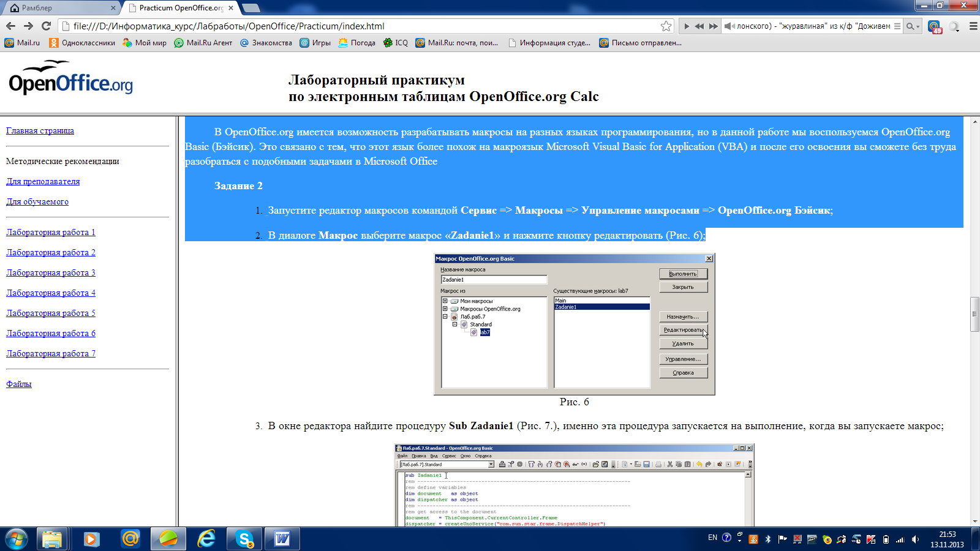Open the Одноклассники bookmark
Viewport: 980px width, 551px height.
[x=82, y=43]
